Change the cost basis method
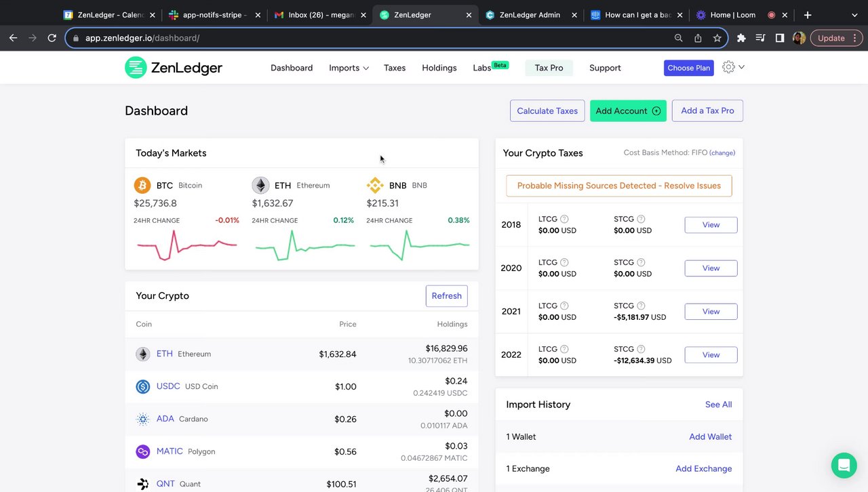This screenshot has width=868, height=492. (x=722, y=153)
